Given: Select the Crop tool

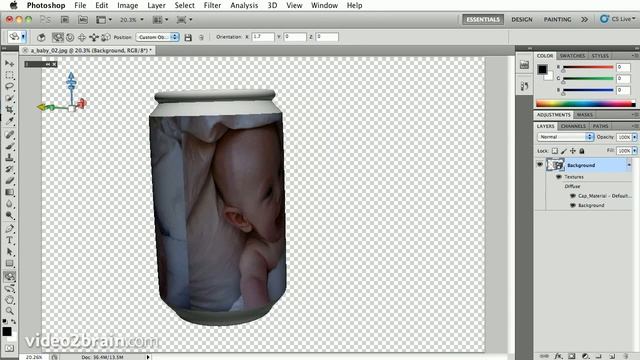Looking at the screenshot, I should pyautogui.click(x=9, y=109).
